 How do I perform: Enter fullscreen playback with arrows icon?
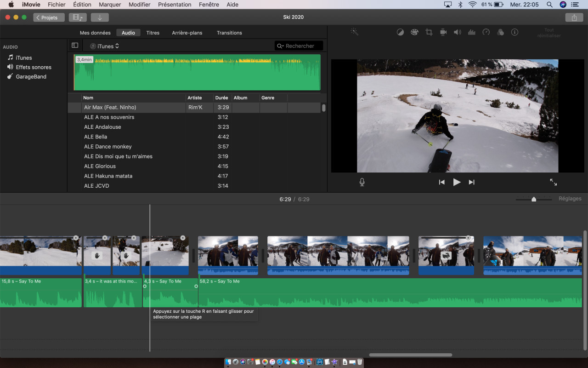[554, 182]
